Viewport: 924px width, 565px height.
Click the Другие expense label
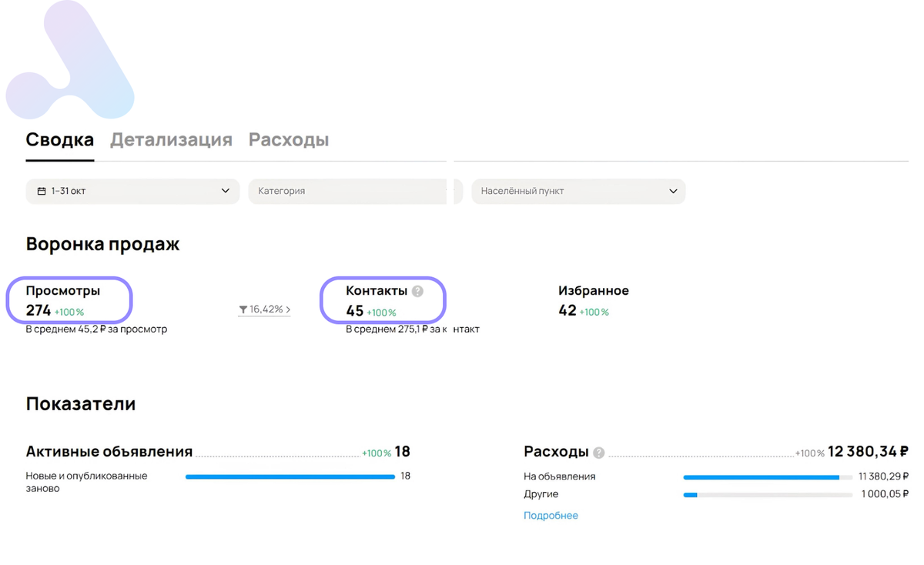[541, 494]
